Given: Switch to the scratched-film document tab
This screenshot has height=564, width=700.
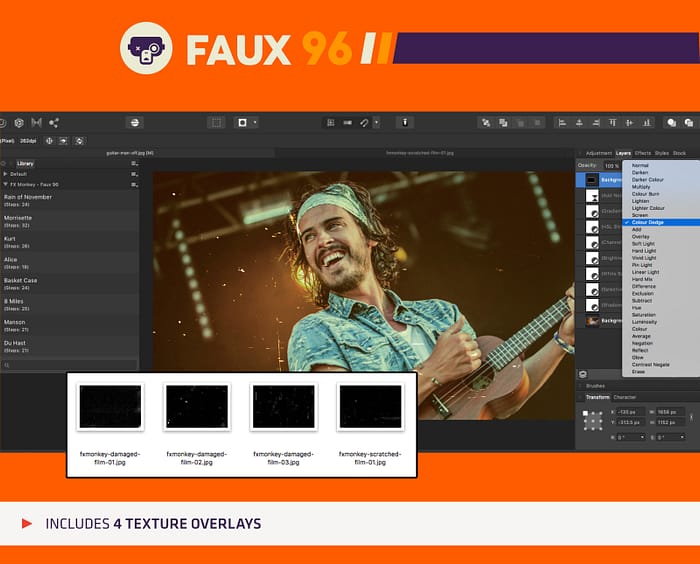Looking at the screenshot, I should (x=420, y=153).
